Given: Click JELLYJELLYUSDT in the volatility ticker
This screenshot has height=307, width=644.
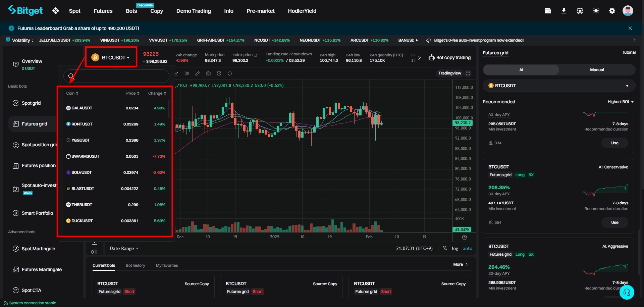Looking at the screenshot, I should coord(64,40).
